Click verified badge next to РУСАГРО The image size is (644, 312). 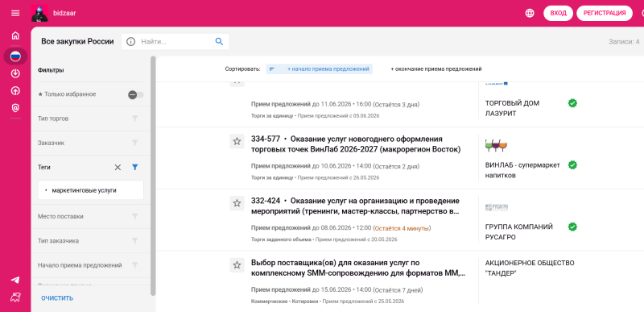pyautogui.click(x=572, y=227)
